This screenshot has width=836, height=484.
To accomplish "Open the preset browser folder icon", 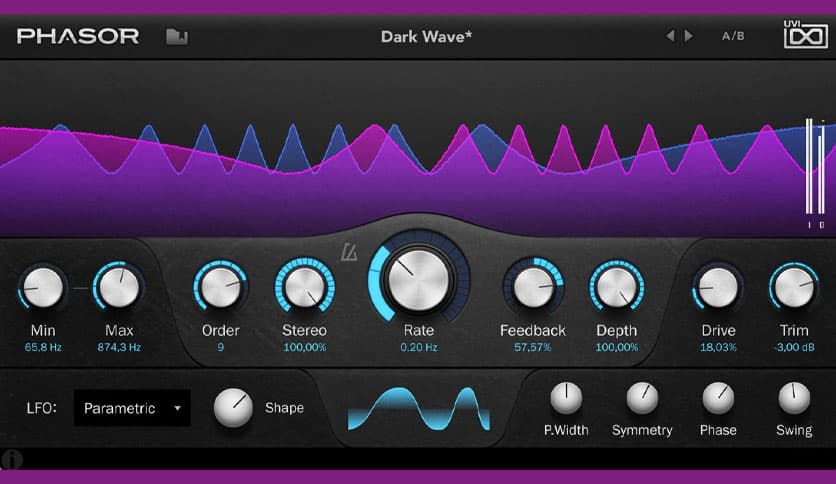I will 177,37.
